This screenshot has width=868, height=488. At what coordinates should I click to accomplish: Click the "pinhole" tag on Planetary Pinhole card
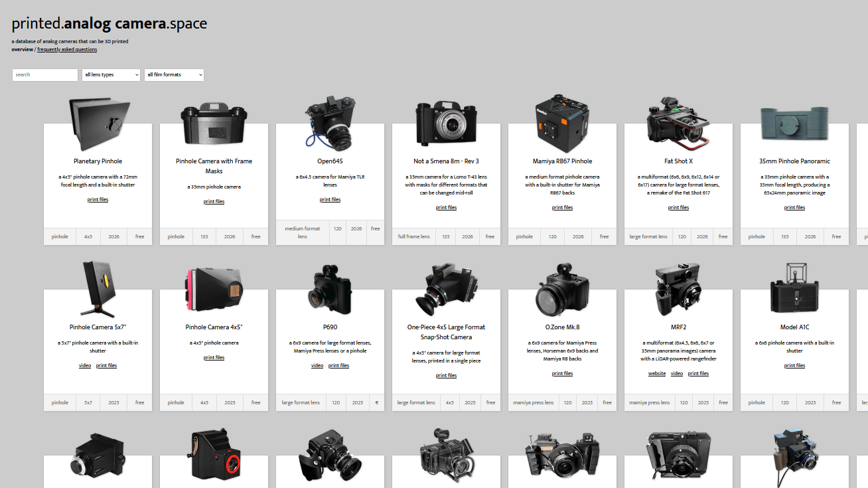click(60, 236)
